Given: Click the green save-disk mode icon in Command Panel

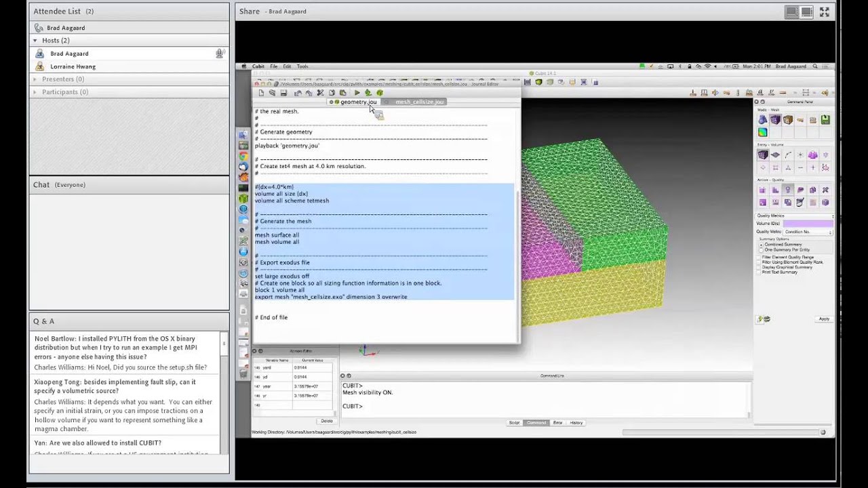Looking at the screenshot, I should tap(825, 120).
